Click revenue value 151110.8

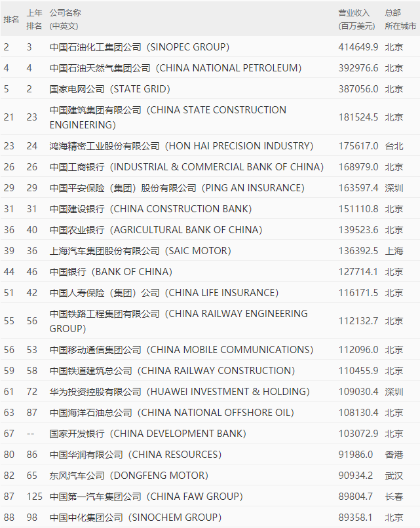coord(358,209)
